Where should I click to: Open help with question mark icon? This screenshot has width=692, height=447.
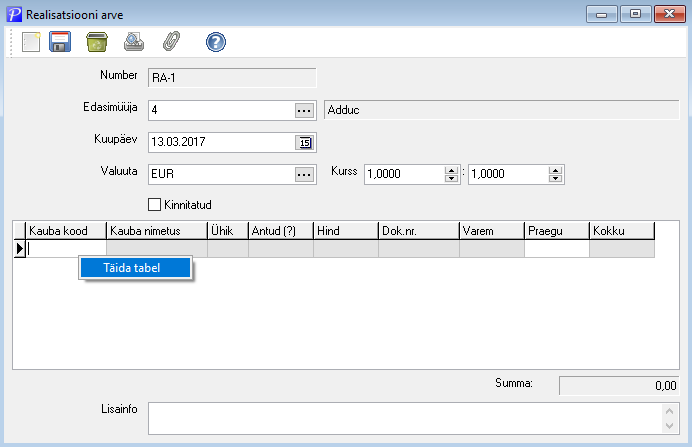coord(216,42)
